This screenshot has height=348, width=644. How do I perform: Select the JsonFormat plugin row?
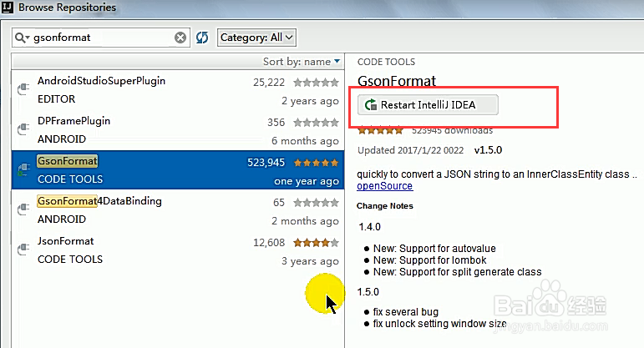coord(177,250)
